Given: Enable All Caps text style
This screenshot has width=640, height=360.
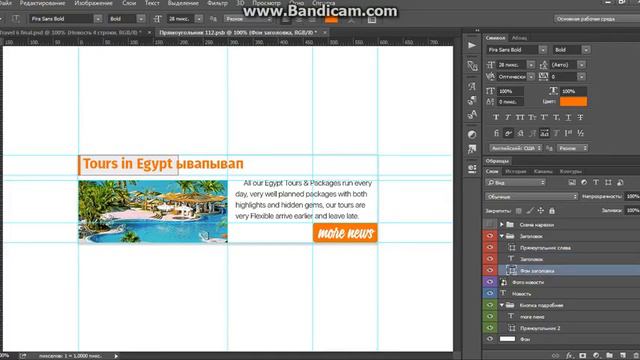Looking at the screenshot, I should [520, 117].
